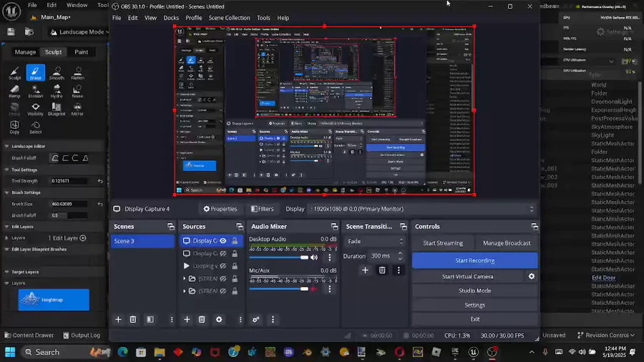The image size is (644, 362).
Task: Click the Unreal save icon in toolbar
Action: click(11, 31)
